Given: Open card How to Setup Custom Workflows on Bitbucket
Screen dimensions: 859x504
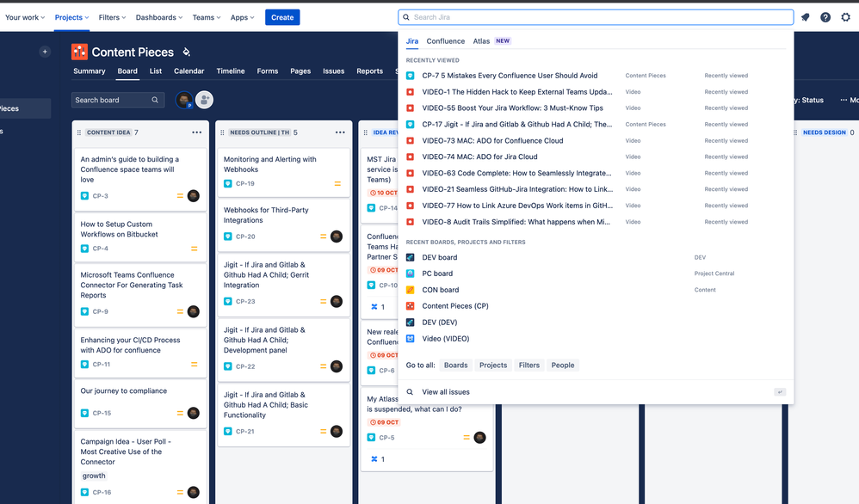Looking at the screenshot, I should click(140, 237).
